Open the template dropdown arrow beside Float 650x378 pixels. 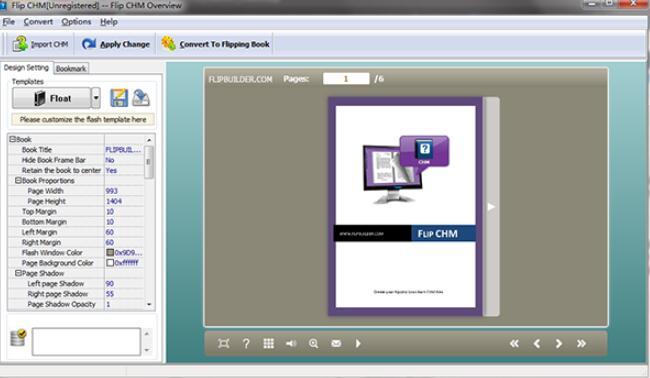(x=96, y=98)
